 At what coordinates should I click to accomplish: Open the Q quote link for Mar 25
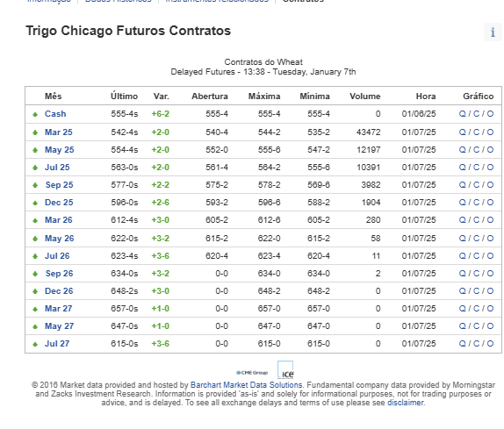462,132
